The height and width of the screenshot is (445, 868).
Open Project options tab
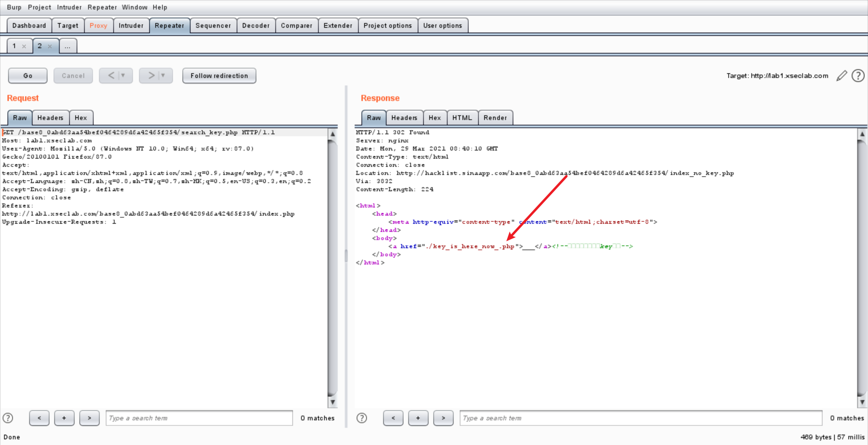coord(388,25)
